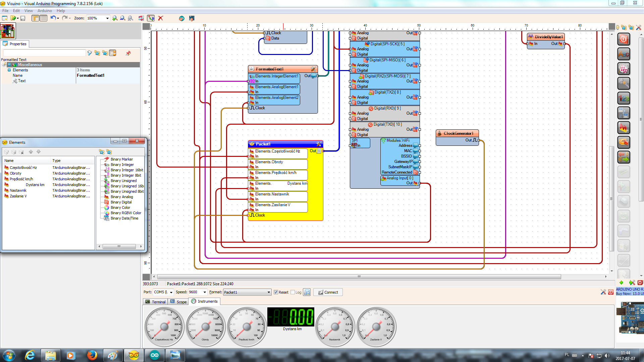Select Binary Date/Time element type

click(124, 218)
